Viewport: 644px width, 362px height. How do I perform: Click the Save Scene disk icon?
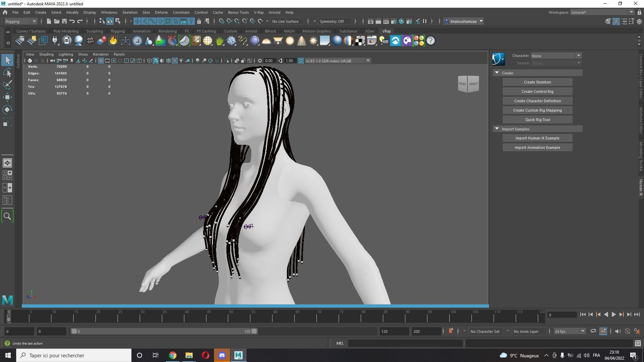click(x=64, y=21)
